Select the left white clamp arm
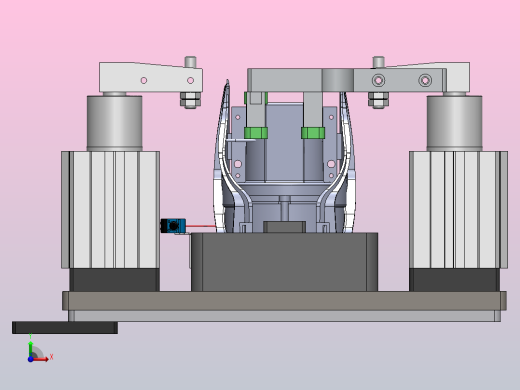This screenshot has width=520, height=390. tap(151, 77)
